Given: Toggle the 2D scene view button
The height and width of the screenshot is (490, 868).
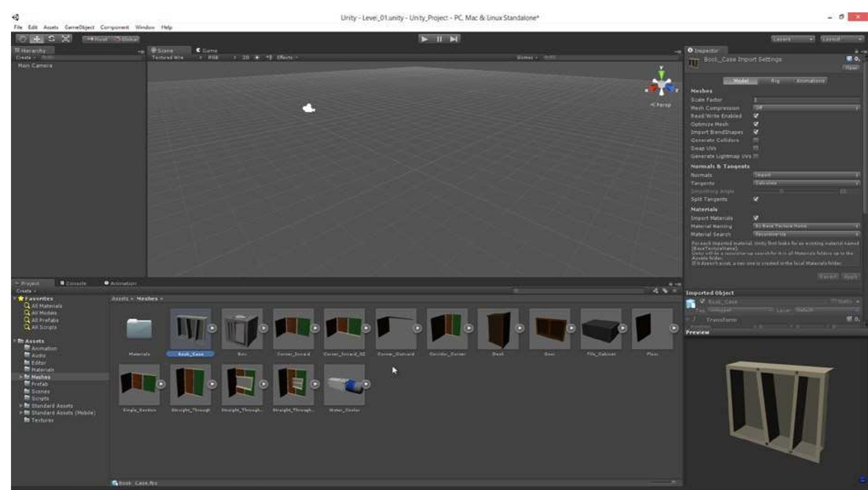Looking at the screenshot, I should 245,58.
